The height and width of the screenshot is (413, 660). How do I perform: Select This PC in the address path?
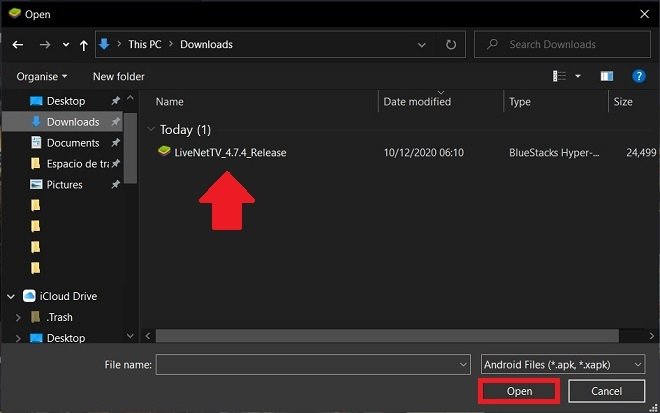point(145,44)
